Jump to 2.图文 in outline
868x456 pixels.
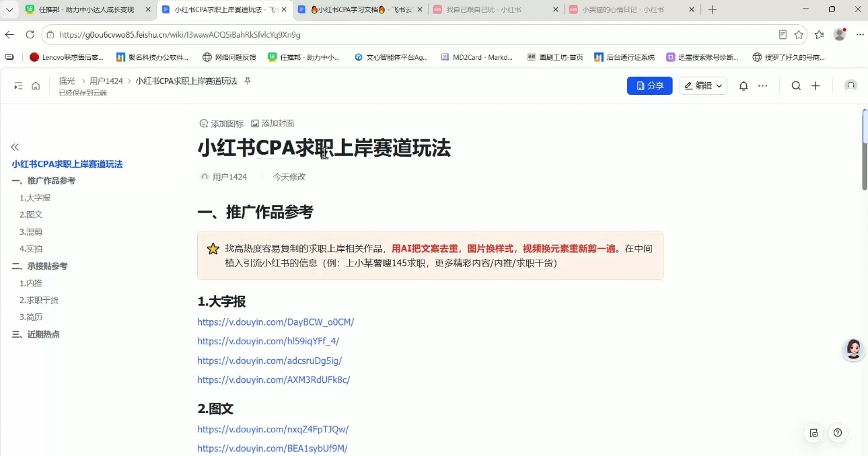(31, 215)
